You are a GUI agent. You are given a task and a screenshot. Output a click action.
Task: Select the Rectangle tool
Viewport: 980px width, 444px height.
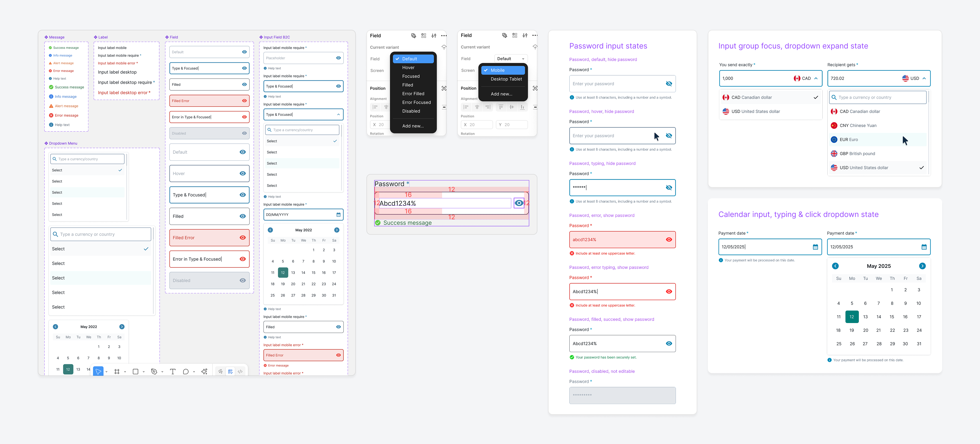[136, 372]
